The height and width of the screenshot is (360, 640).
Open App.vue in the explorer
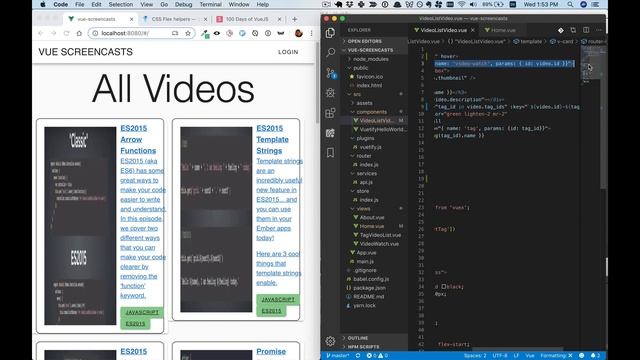coord(366,253)
